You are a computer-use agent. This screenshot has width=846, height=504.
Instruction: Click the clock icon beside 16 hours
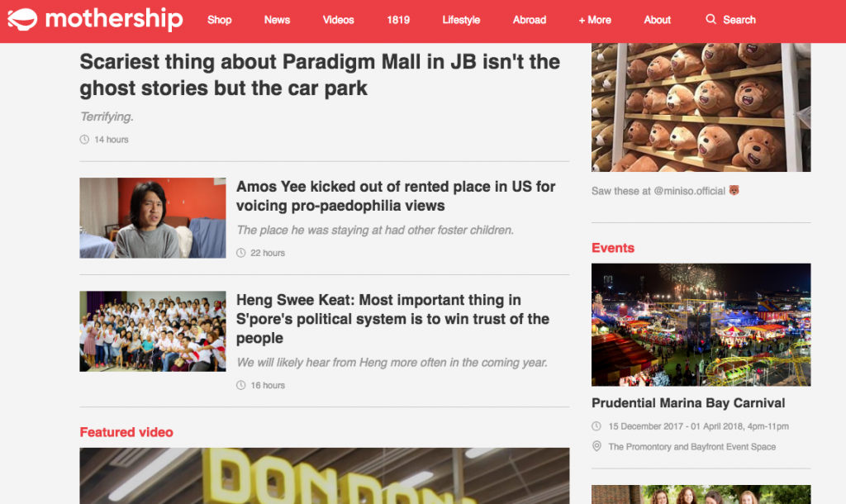(x=241, y=385)
